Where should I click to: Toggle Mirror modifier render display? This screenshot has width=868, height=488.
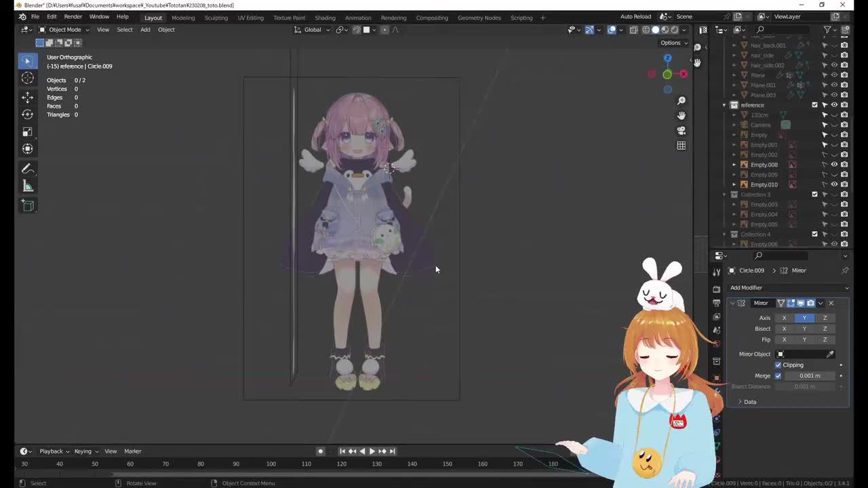(x=810, y=303)
